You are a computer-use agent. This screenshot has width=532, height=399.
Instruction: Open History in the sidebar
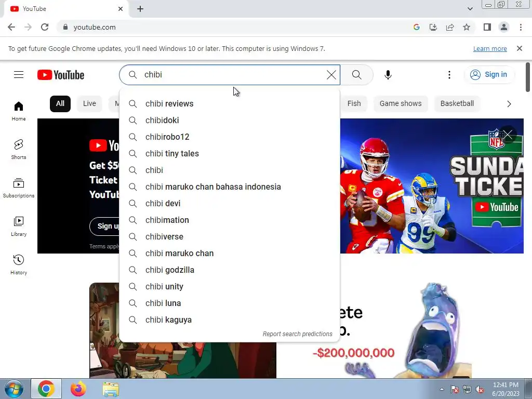(x=19, y=264)
